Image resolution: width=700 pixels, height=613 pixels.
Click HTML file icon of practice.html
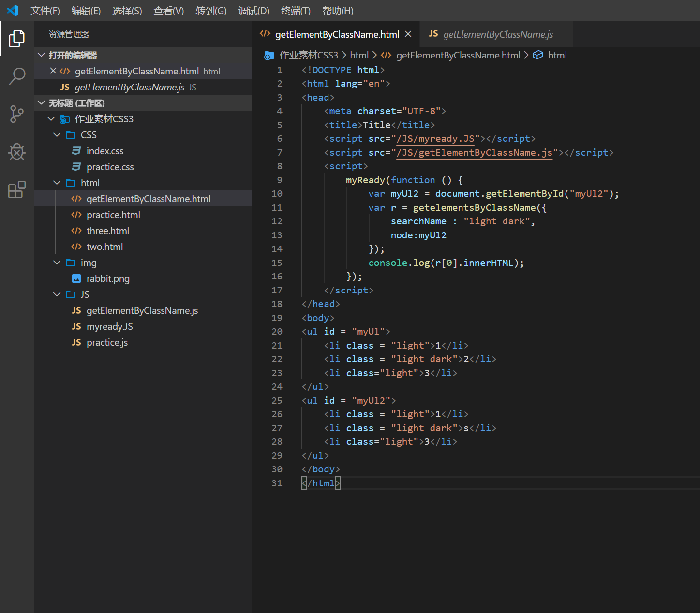76,215
